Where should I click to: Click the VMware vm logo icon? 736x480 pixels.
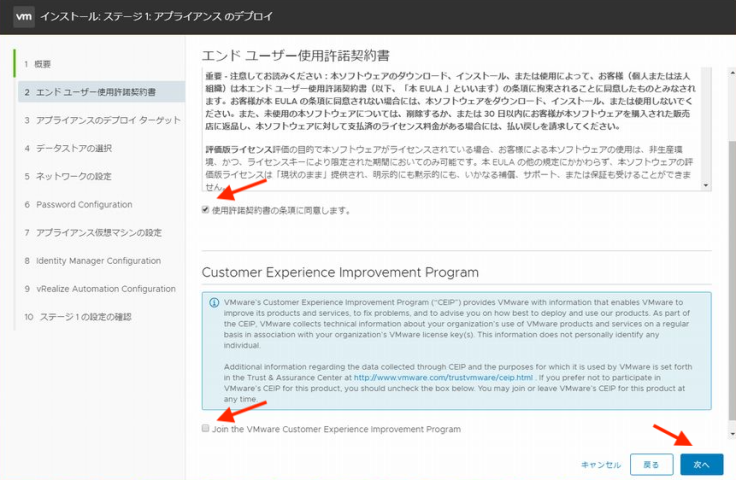(x=23, y=17)
